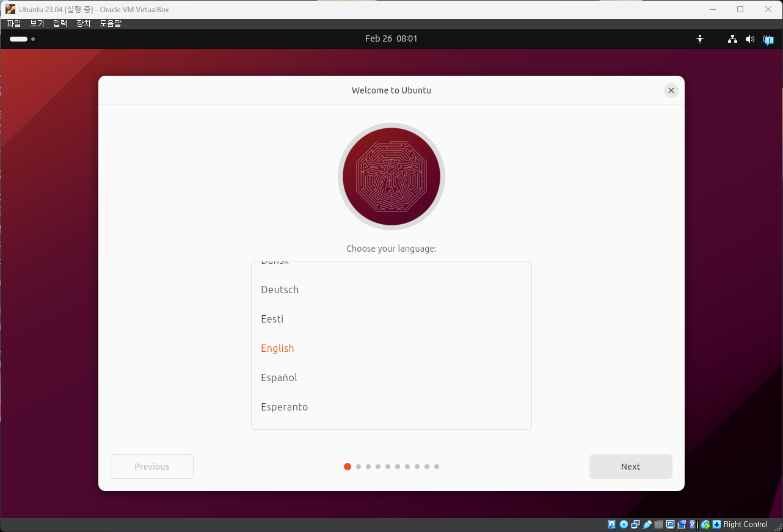Click the mouse integration globe icon in status bar
This screenshot has width=783, height=532.
click(705, 524)
